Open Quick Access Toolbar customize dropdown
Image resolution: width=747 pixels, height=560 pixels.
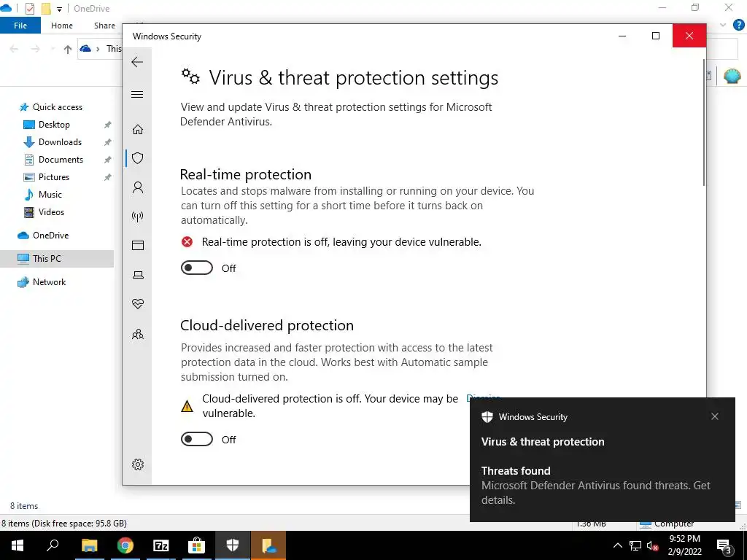60,9
